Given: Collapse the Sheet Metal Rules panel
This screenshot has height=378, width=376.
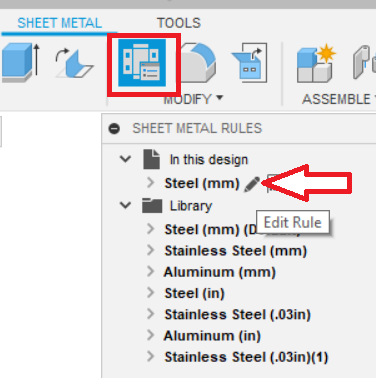Looking at the screenshot, I should click(114, 128).
